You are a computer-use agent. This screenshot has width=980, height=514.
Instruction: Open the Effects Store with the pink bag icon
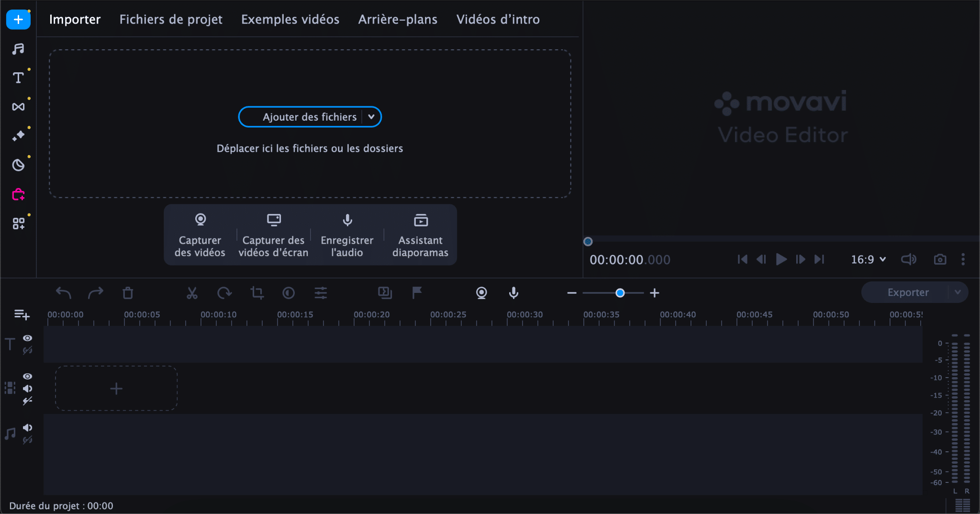coord(18,194)
